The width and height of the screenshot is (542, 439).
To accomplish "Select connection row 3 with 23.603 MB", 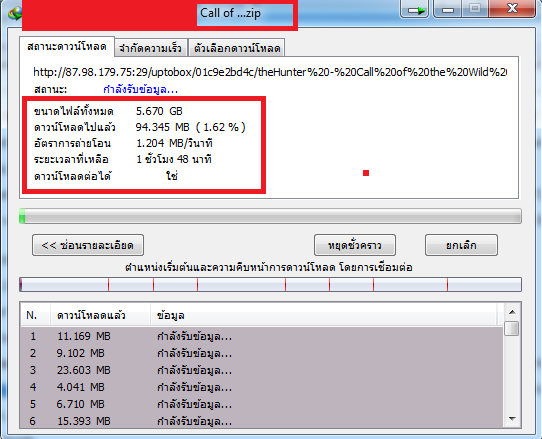I will (x=262, y=370).
